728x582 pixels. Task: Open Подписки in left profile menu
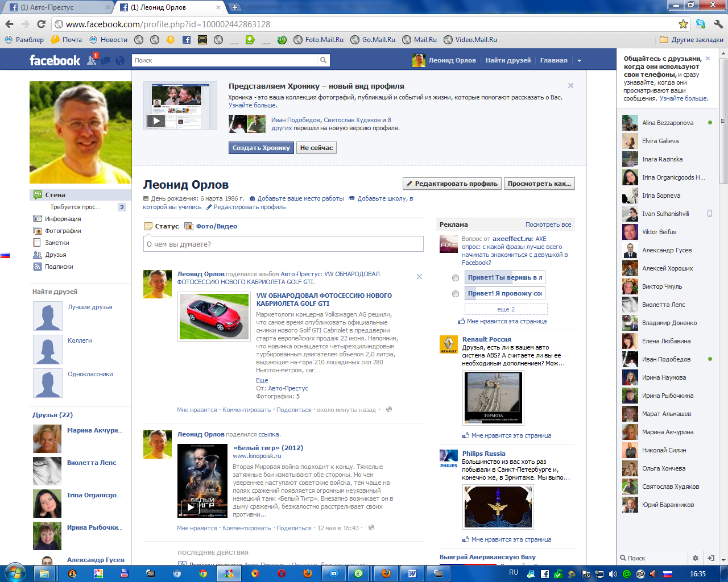click(59, 267)
